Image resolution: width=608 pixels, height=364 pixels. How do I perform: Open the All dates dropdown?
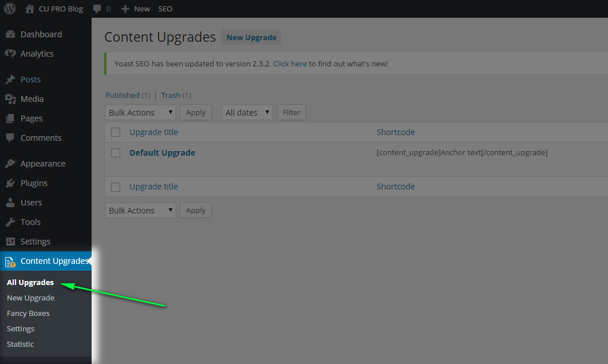pos(247,112)
